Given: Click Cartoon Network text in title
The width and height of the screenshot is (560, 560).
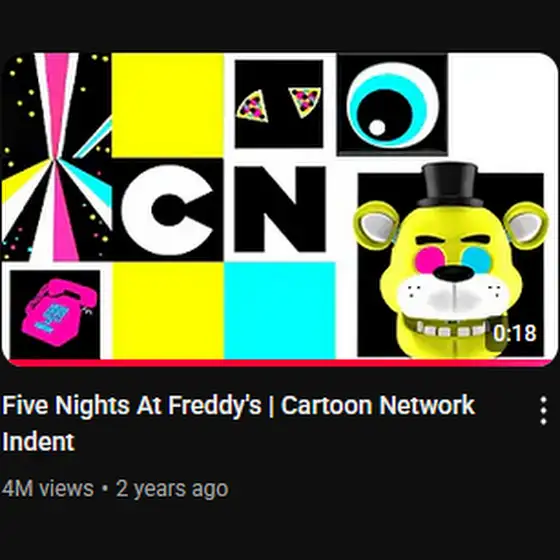Looking at the screenshot, I should coord(378,405).
